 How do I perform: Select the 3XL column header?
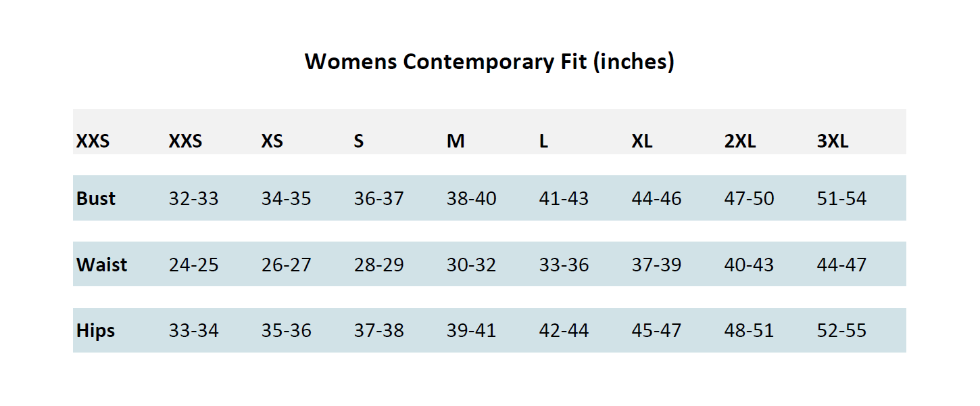(x=833, y=141)
